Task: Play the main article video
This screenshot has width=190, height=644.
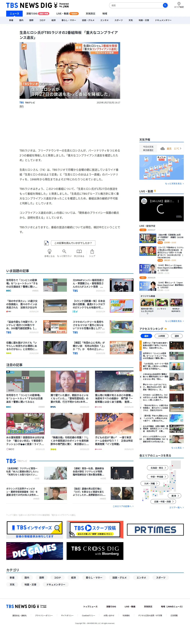Action: [70, 71]
